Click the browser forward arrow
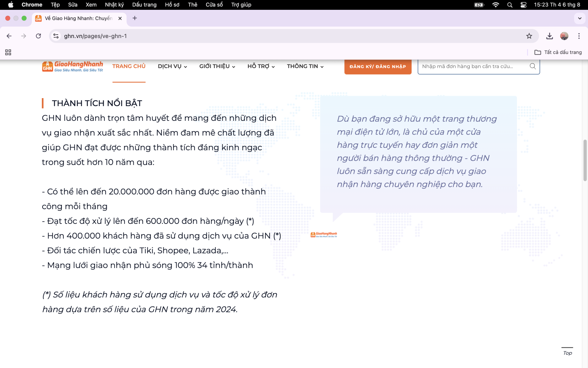 (x=24, y=36)
